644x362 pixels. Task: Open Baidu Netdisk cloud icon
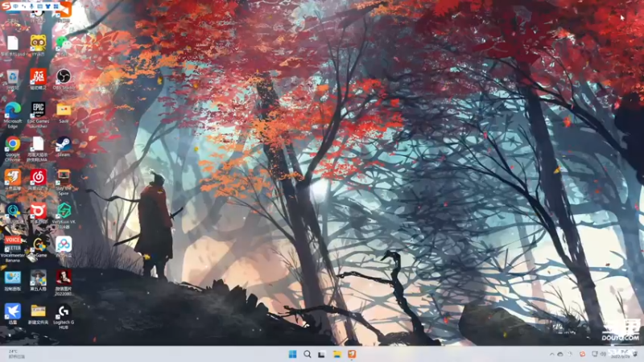coord(64,245)
